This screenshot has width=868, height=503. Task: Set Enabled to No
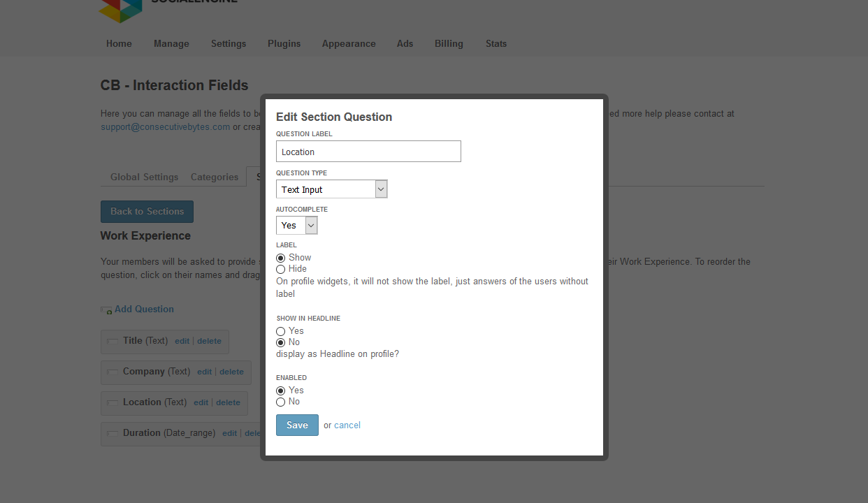[281, 402]
